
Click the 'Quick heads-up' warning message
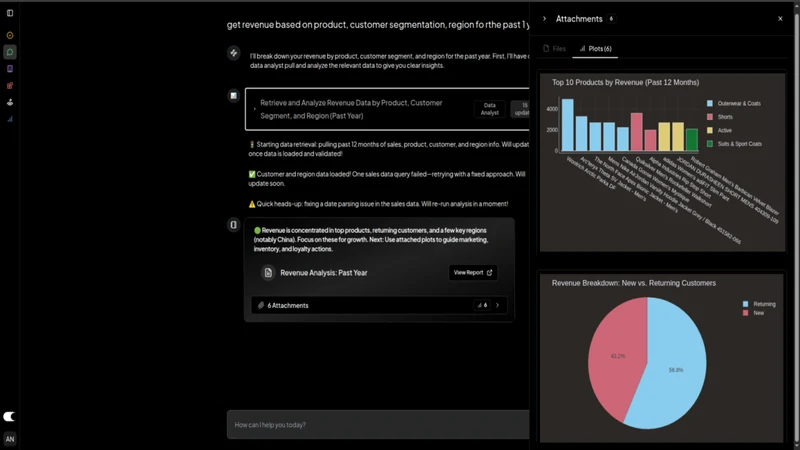pyautogui.click(x=378, y=204)
